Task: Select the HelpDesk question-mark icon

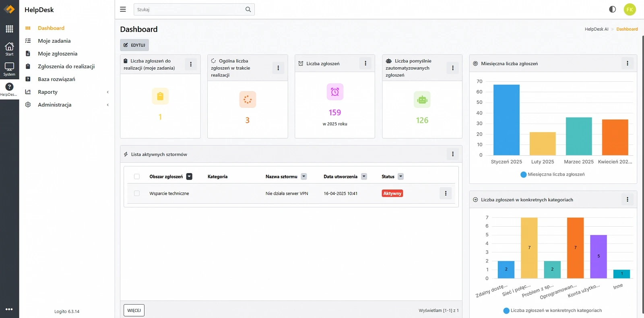Action: [9, 89]
